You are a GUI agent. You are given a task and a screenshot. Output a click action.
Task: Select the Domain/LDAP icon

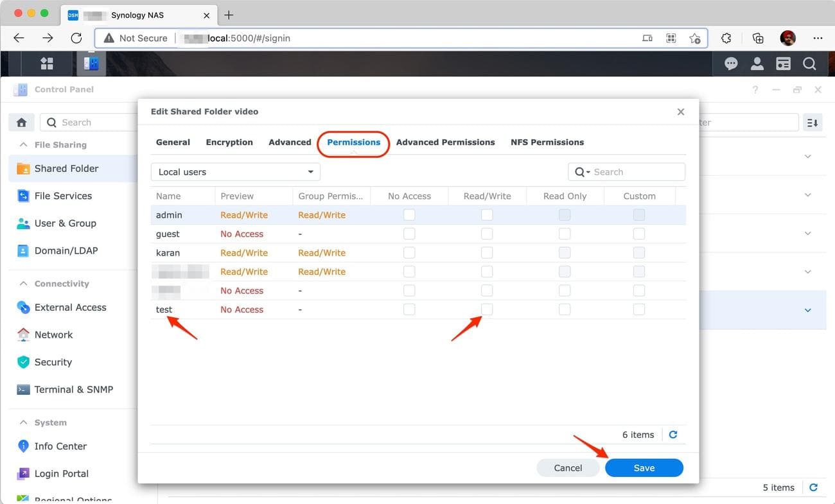click(x=23, y=250)
